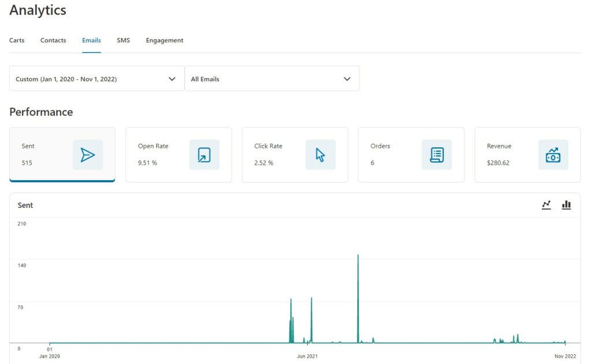Click the 140 y-axis label
This screenshot has height=364, width=592.
pos(21,266)
